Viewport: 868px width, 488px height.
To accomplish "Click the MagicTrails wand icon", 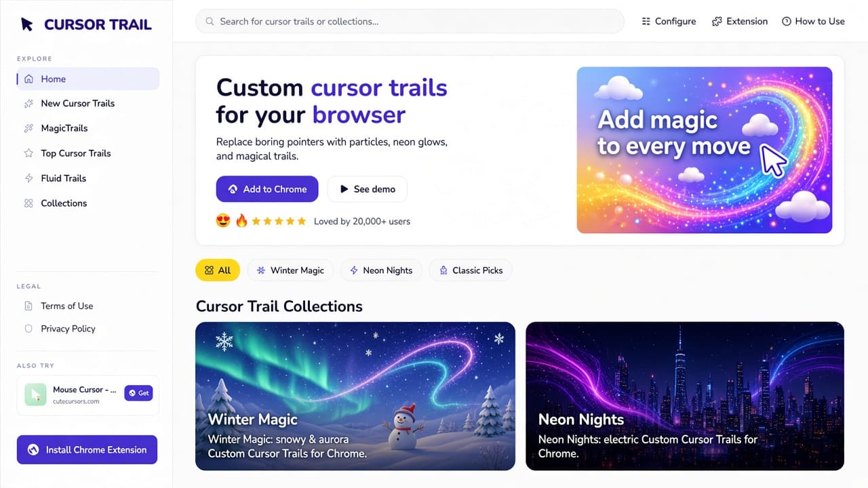I will tap(28, 128).
